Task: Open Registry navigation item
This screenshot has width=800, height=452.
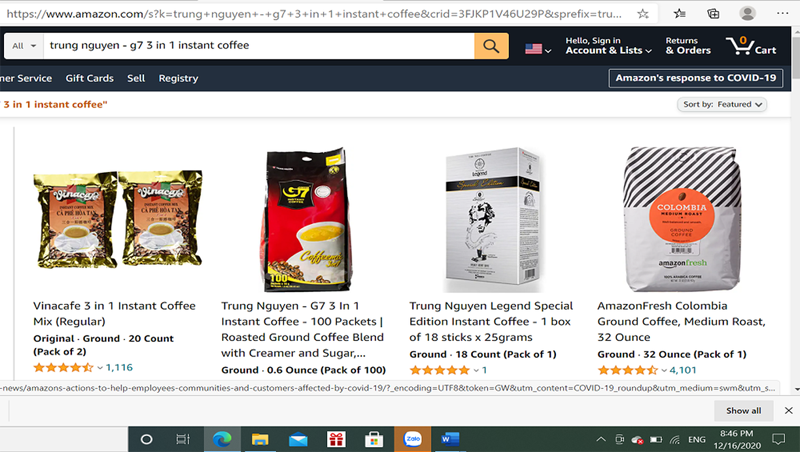Action: click(x=178, y=78)
